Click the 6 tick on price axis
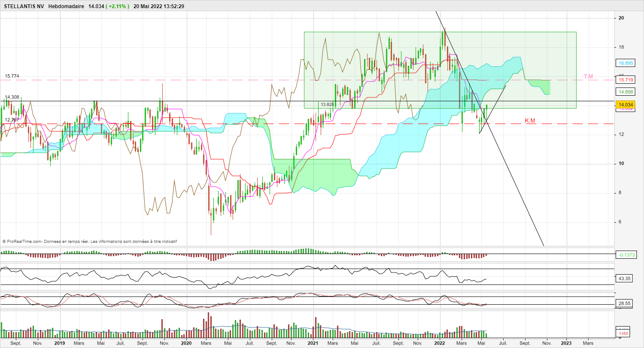Screen dimensions: 644x348 coord(621,222)
